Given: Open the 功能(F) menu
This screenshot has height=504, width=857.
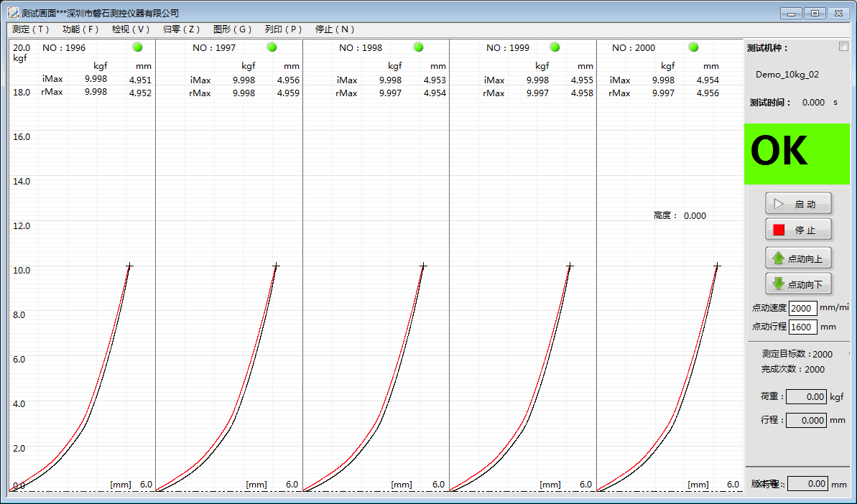Looking at the screenshot, I should [80, 29].
